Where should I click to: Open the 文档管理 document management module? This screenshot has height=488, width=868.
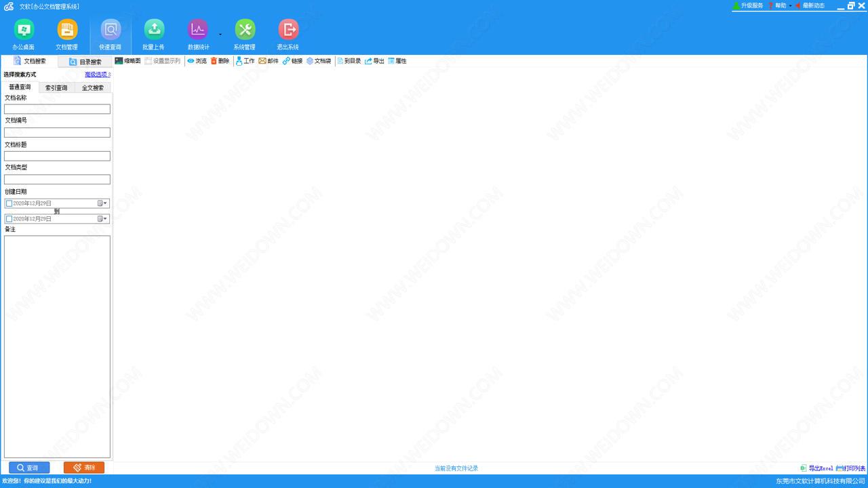coord(67,35)
